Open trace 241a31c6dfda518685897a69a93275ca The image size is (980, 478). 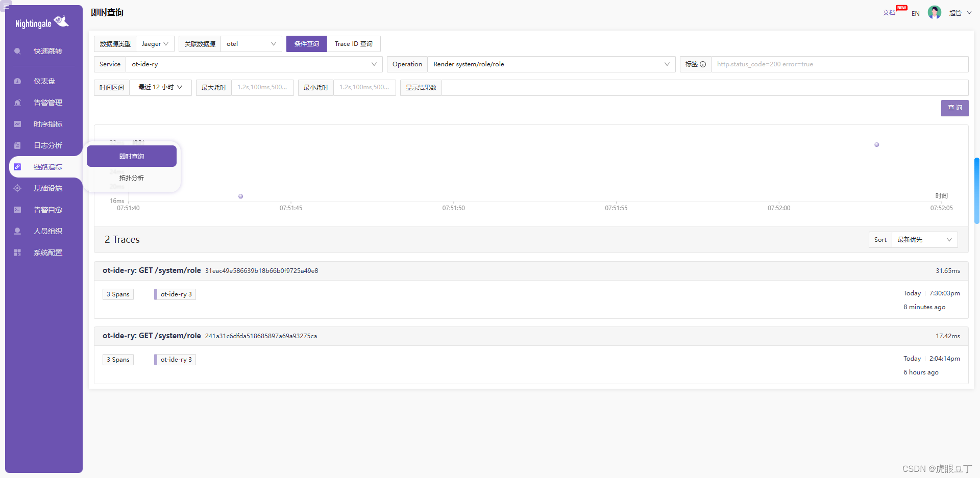click(261, 336)
